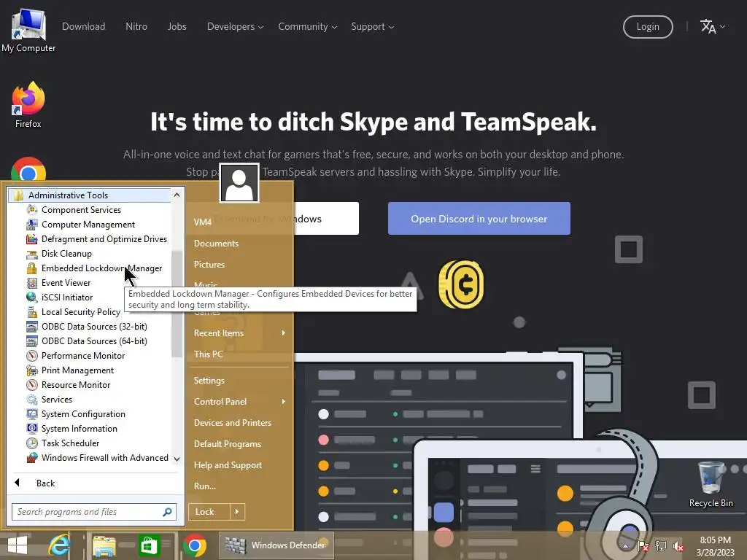
Task: Open the Nitro link in Discord navigation
Action: [x=136, y=27]
